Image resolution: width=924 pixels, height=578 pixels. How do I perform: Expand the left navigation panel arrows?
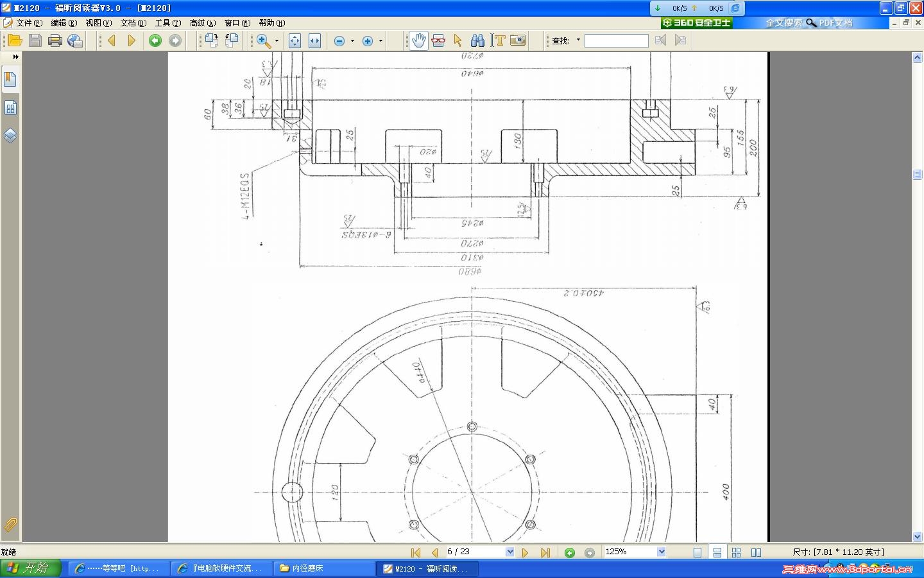[x=15, y=57]
